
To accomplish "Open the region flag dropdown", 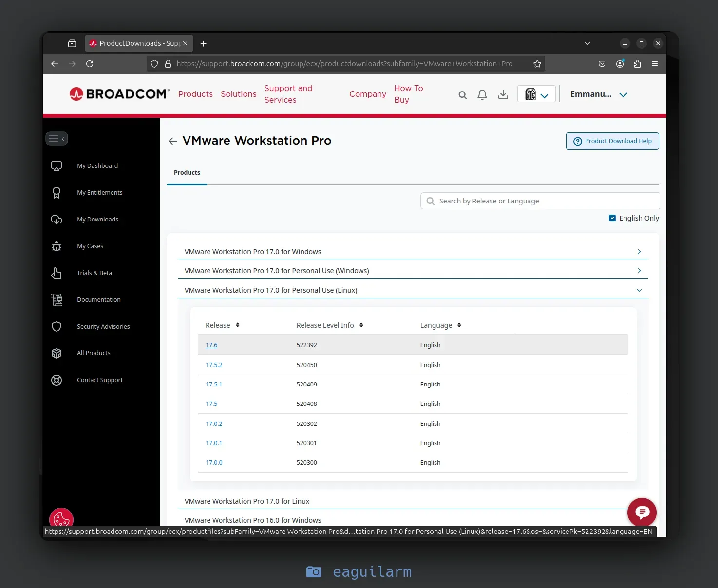I will tap(536, 94).
